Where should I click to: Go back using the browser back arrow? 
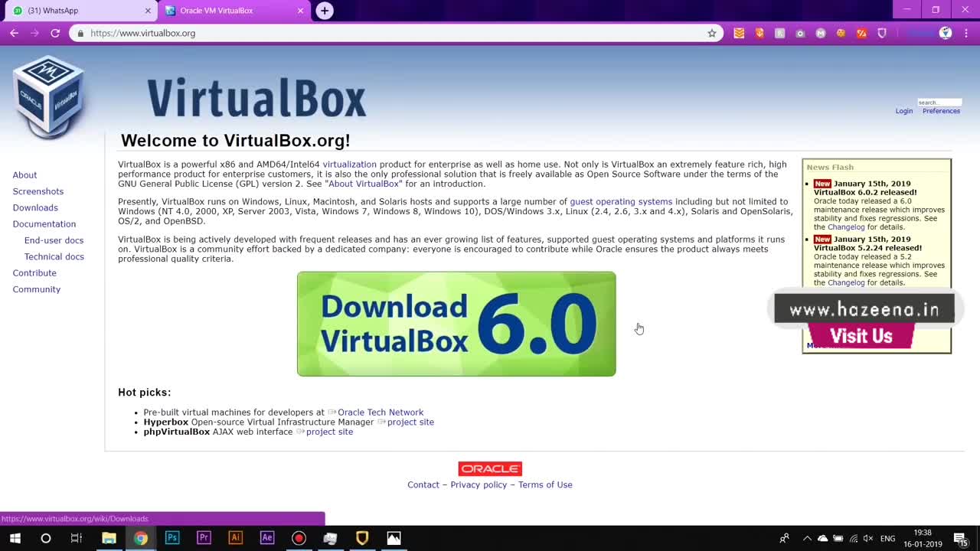pos(14,33)
